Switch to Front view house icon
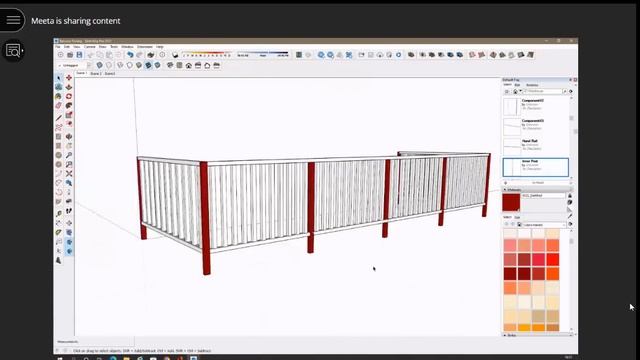The width and height of the screenshot is (640, 360). (x=189, y=65)
